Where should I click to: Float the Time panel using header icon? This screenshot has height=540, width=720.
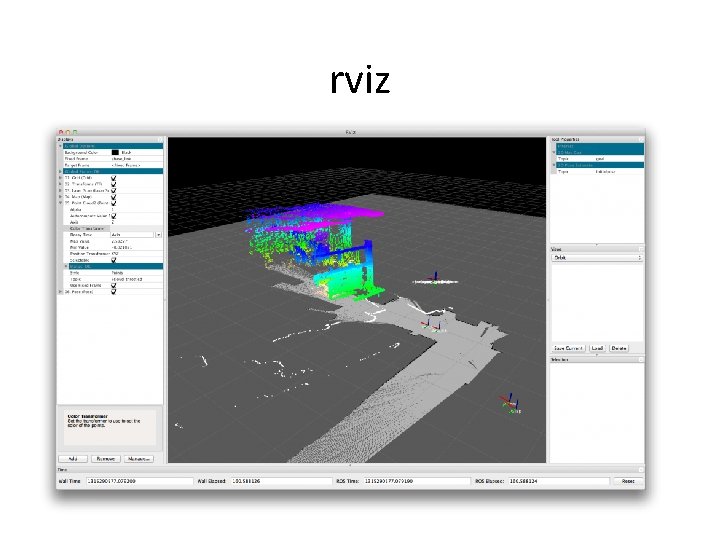[641, 470]
